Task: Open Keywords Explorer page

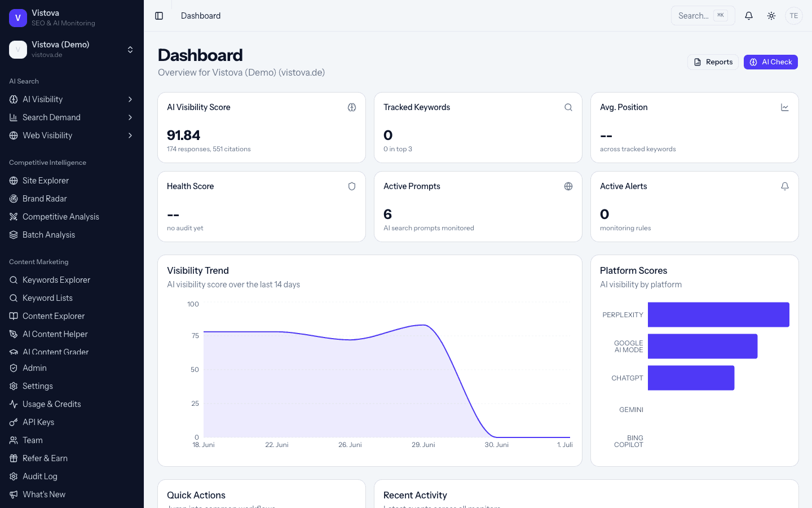Action: click(x=72, y=280)
